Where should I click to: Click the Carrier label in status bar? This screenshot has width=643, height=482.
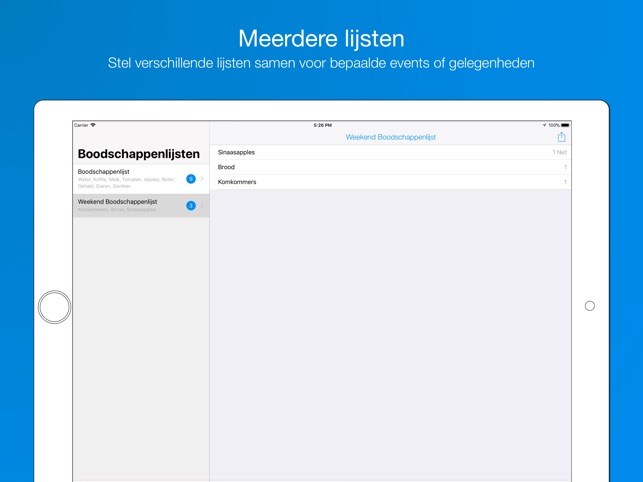[81, 125]
